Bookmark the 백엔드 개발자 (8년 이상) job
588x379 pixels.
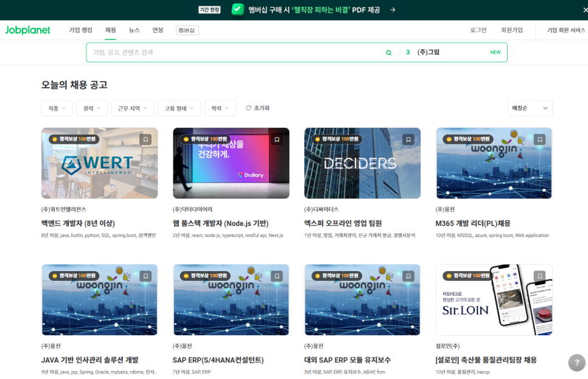(145, 140)
